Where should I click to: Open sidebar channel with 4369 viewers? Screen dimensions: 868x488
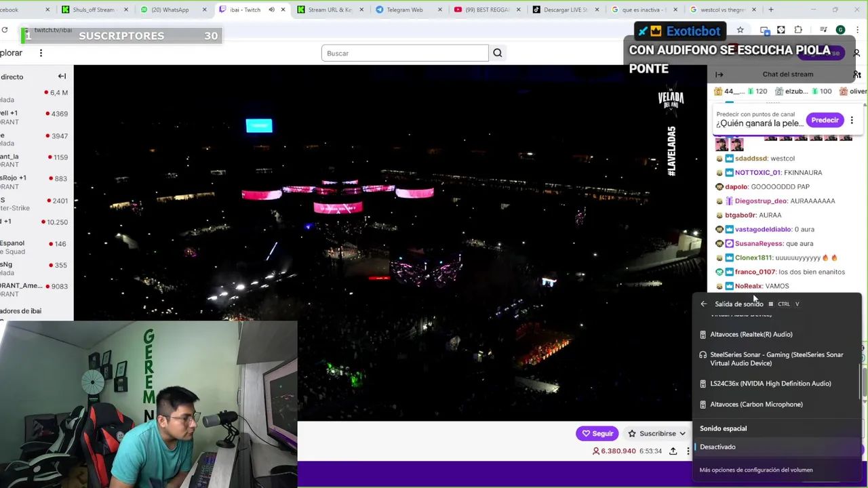pyautogui.click(x=35, y=117)
